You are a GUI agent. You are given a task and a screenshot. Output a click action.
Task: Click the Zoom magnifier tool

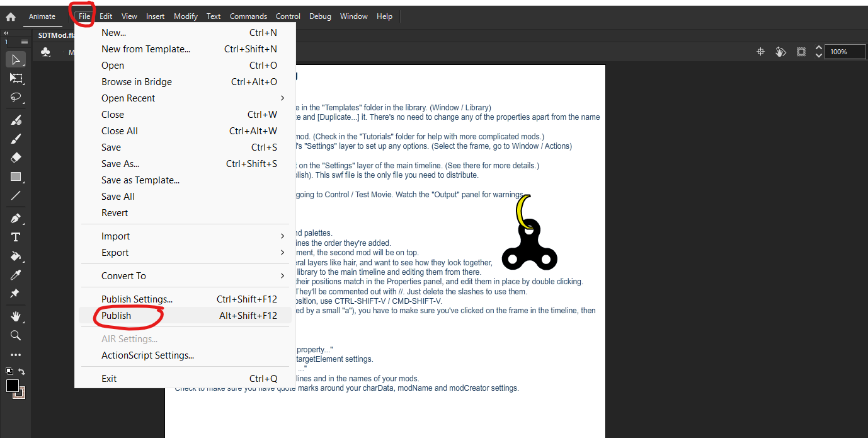coord(16,335)
